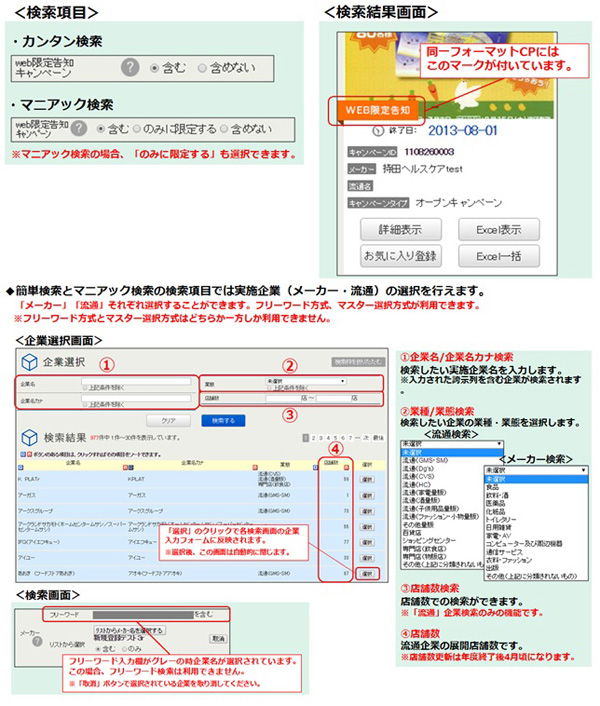The width and height of the screenshot is (600, 706).
Task: Open 業態 dropdown in 企業選択 form
Action: (x=306, y=381)
